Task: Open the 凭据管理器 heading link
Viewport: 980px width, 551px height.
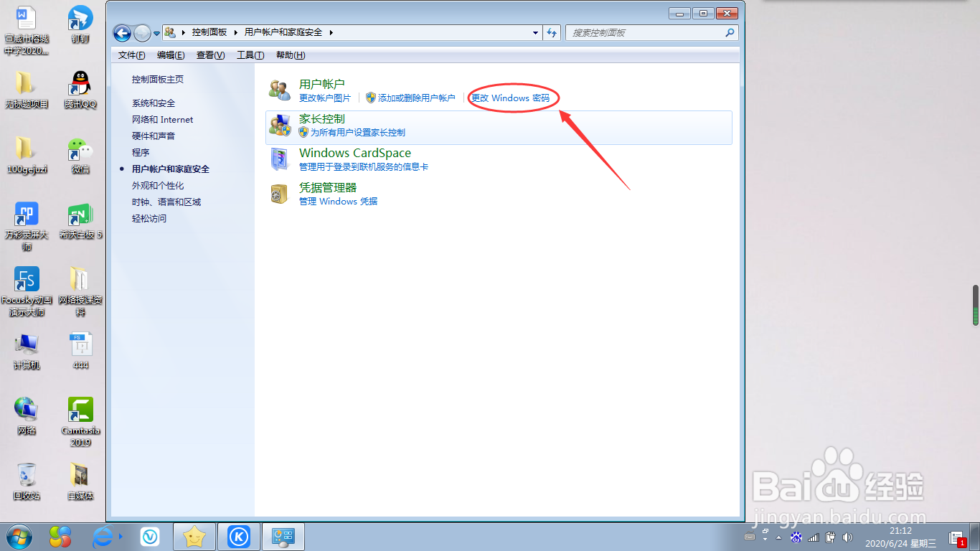Action: (328, 187)
